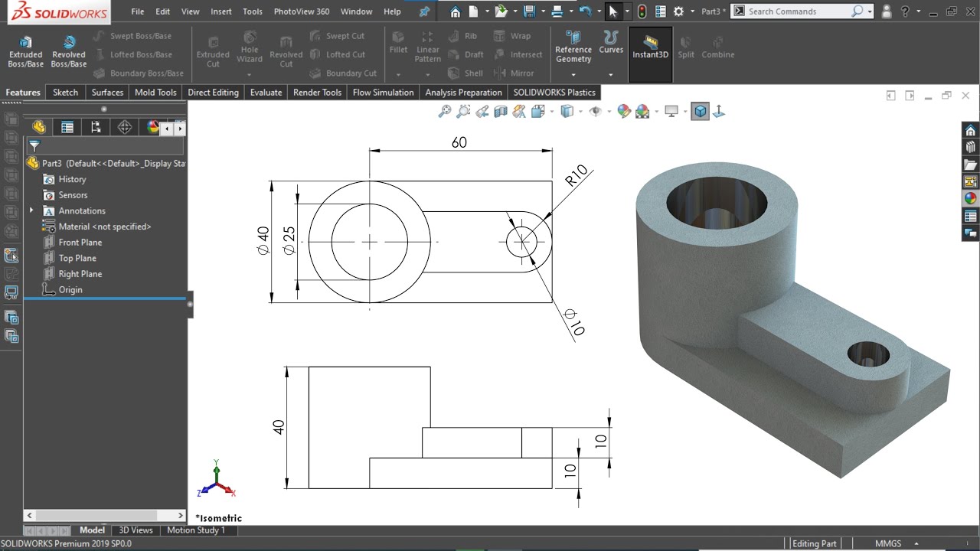Switch to the Motion Study 1 tab
Viewport: 980px width, 551px height.
[x=196, y=530]
